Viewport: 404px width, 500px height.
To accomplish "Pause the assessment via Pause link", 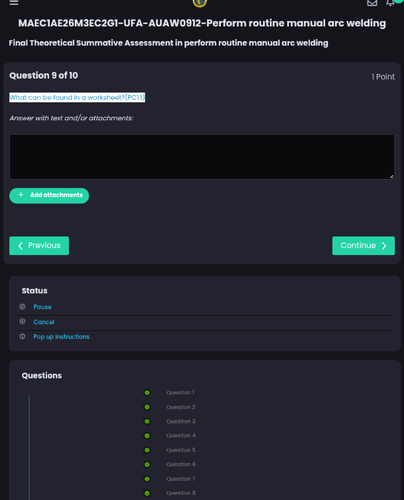I will point(42,307).
